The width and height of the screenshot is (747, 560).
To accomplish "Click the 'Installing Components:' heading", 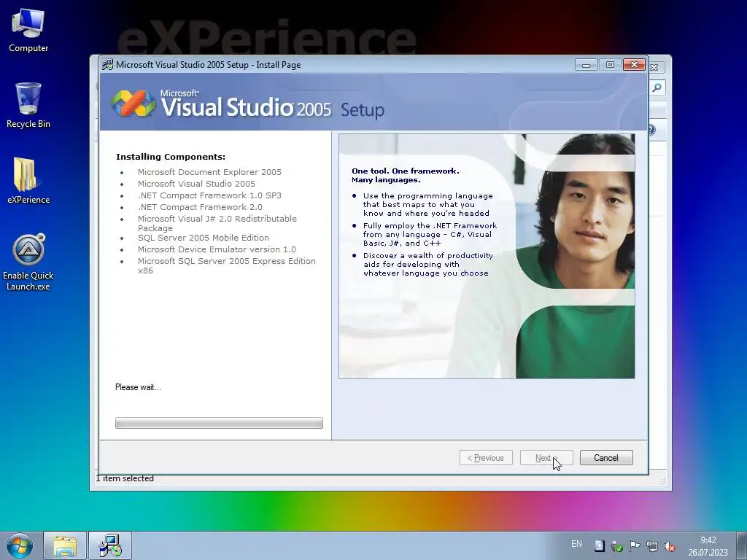I will click(x=171, y=157).
